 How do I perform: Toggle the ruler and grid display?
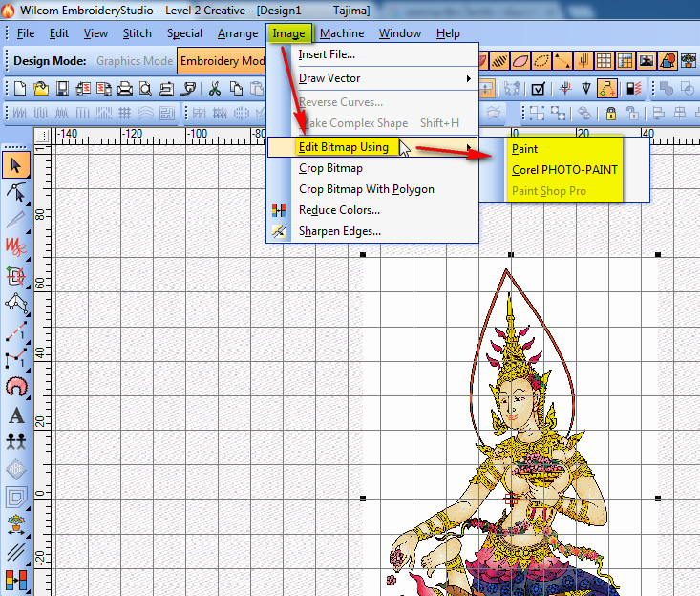point(625,61)
